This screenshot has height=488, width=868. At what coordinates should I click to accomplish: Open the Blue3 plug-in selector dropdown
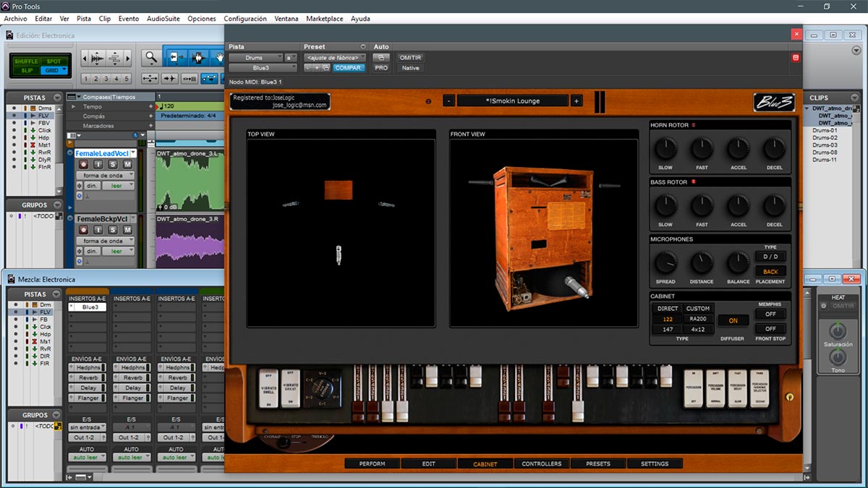pyautogui.click(x=262, y=68)
